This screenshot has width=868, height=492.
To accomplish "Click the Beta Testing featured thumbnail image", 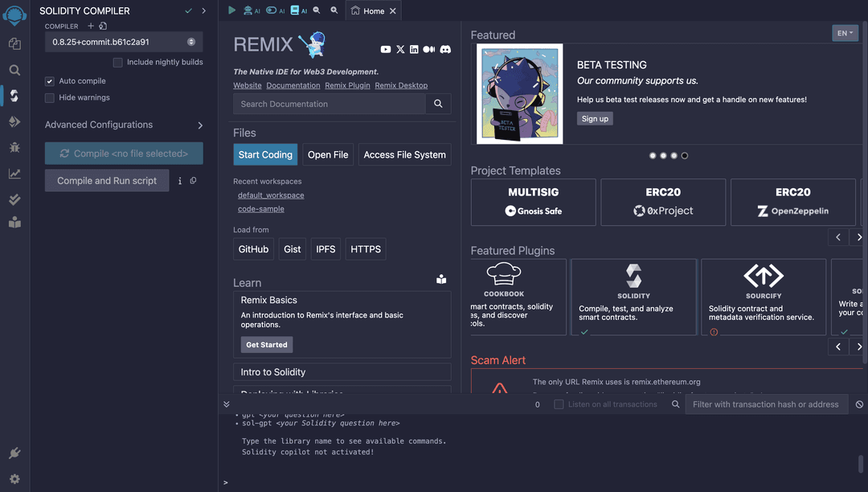I will click(x=519, y=93).
